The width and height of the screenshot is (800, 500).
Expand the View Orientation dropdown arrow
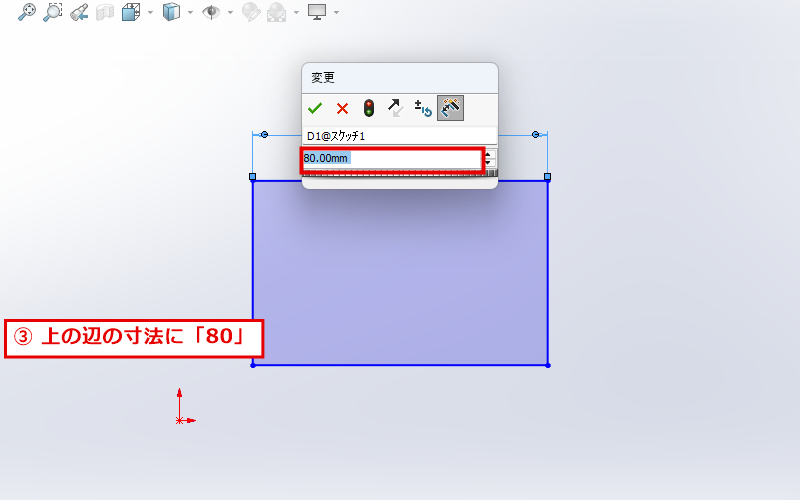pyautogui.click(x=150, y=12)
